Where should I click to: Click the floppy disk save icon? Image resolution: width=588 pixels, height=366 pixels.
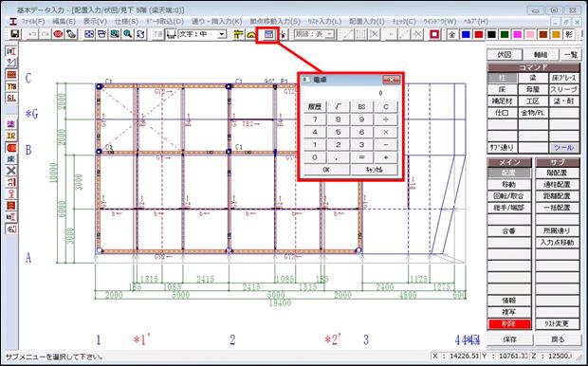tap(14, 34)
